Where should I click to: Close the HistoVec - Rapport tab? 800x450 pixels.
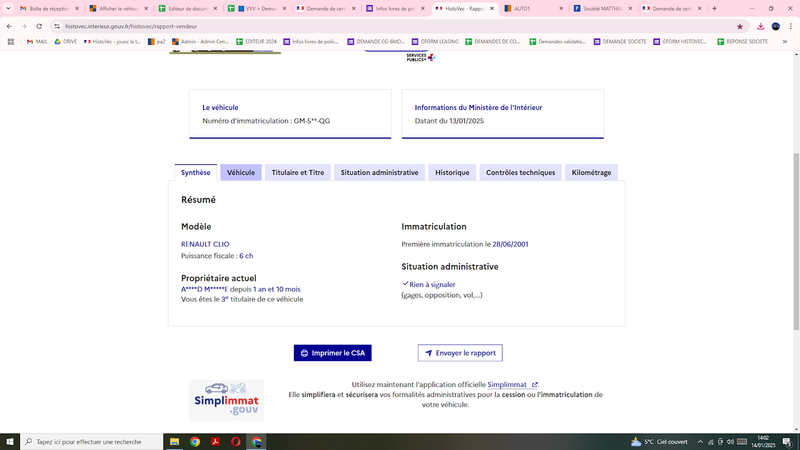[x=492, y=9]
